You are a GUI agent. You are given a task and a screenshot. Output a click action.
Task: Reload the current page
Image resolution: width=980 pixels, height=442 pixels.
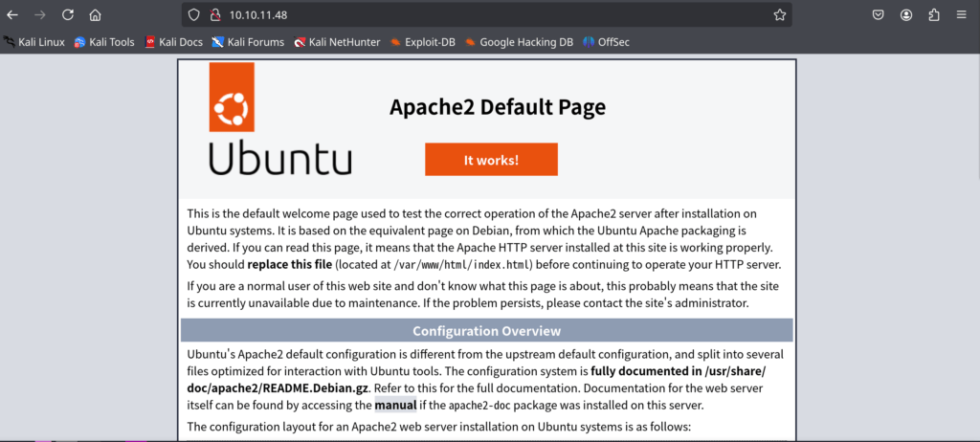click(68, 15)
